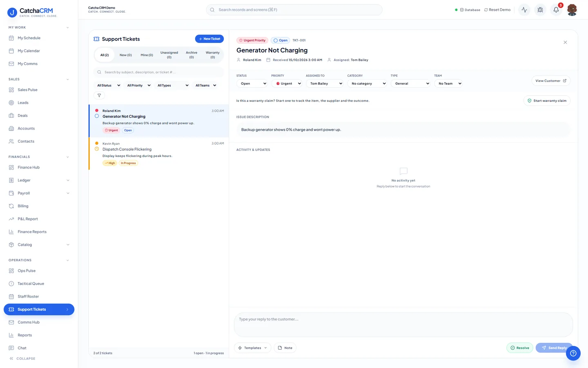Open the user avatar menu
The image size is (588, 368).
pos(572,10)
